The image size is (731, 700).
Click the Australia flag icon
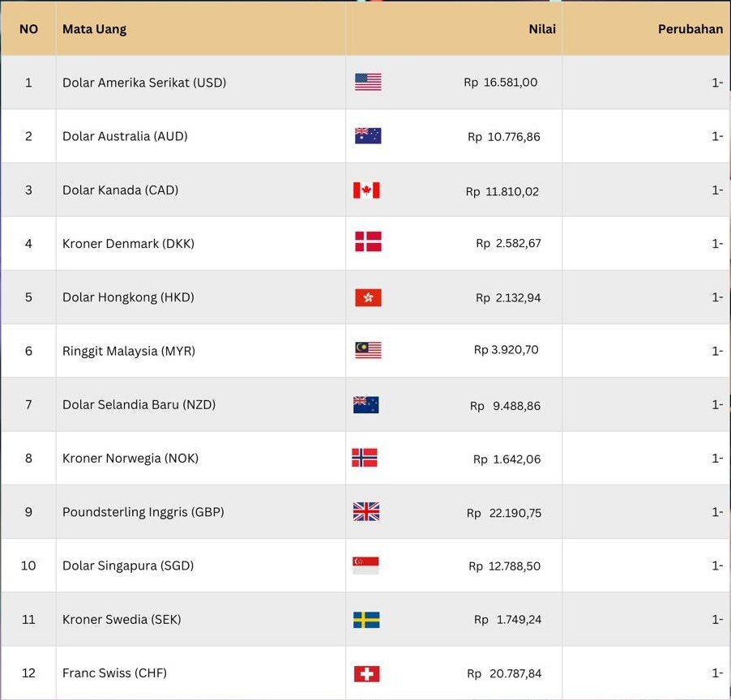[368, 136]
